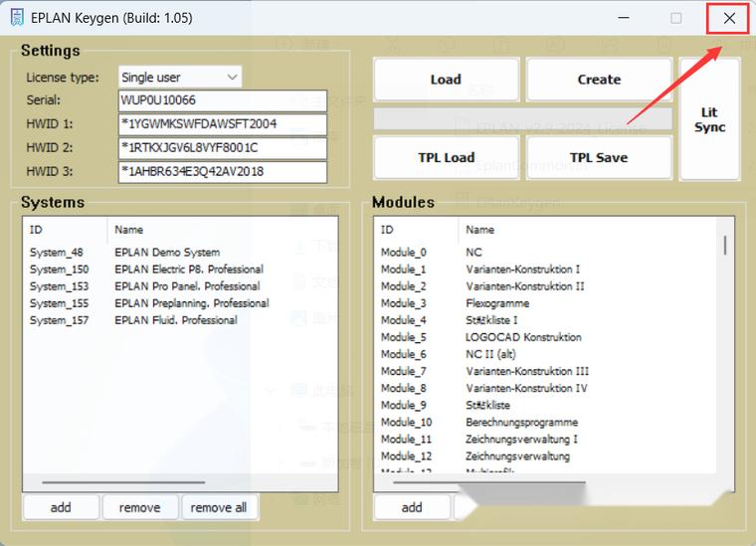Click the progress bar below Load button

tap(523, 118)
